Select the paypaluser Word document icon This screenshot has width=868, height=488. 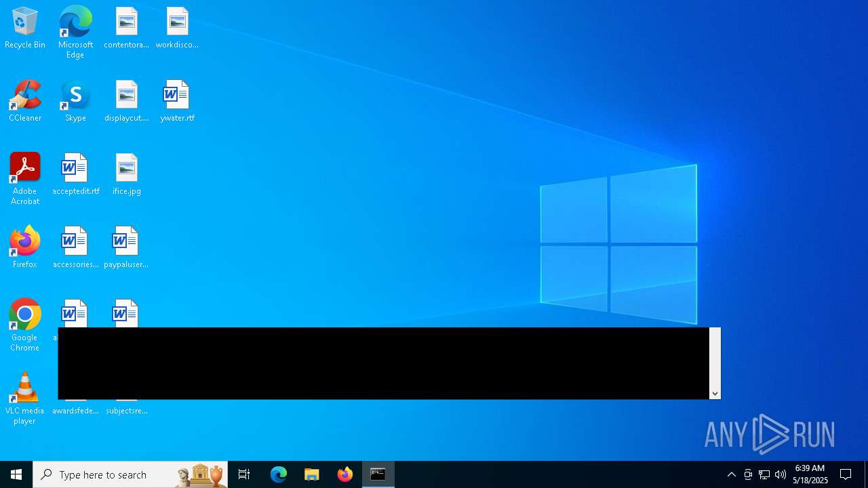coord(126,248)
